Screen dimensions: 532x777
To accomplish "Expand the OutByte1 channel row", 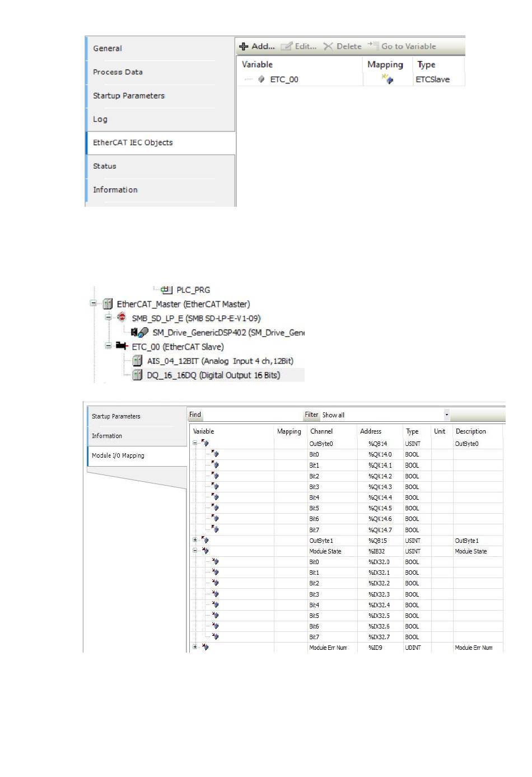I will (x=195, y=540).
